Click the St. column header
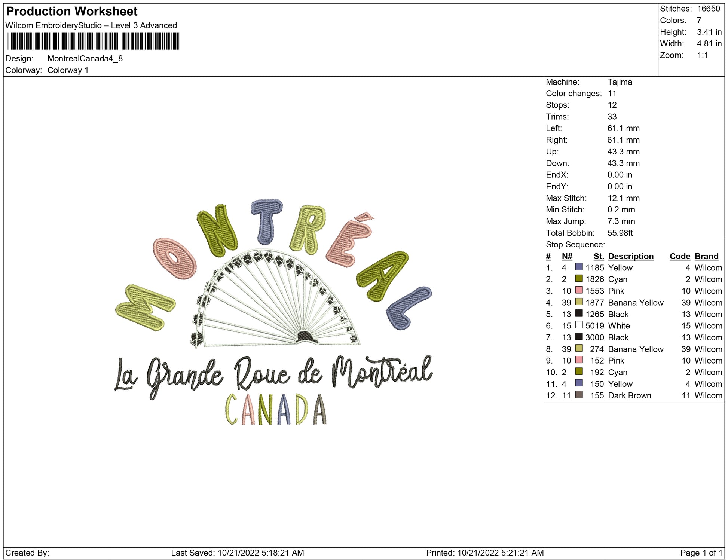Image resolution: width=728 pixels, height=560 pixels. coord(599,256)
